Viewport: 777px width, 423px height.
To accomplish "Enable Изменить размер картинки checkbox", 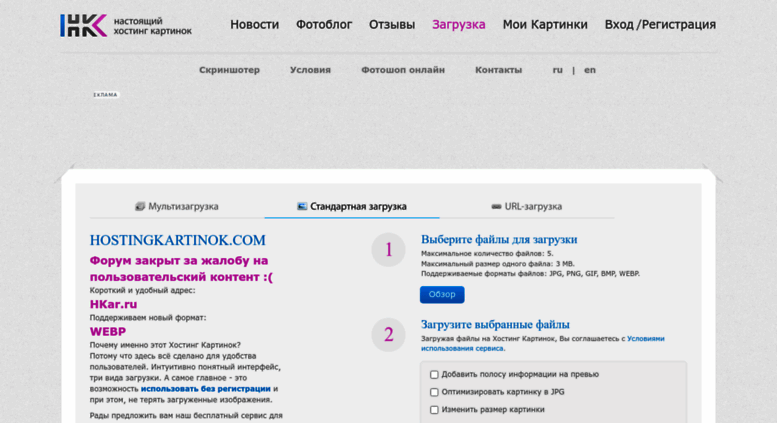I will coord(434,410).
